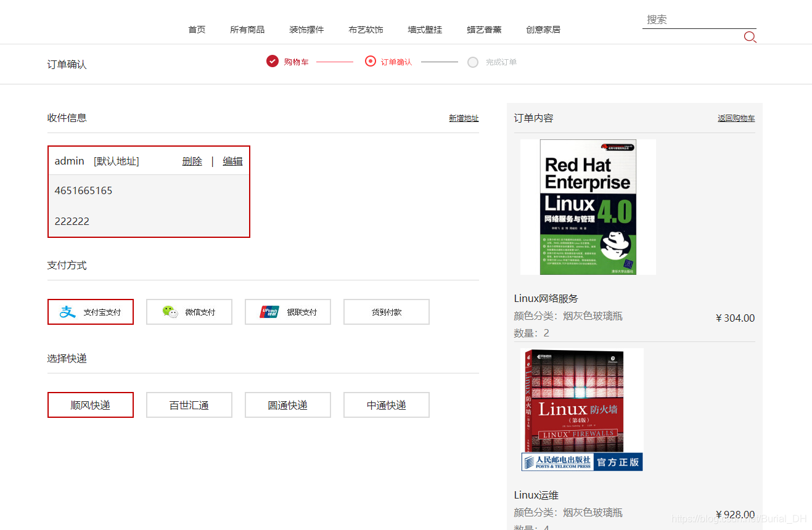Viewport: 812px width, 530px height.
Task: Click 数量：2 text
Action: pos(531,333)
